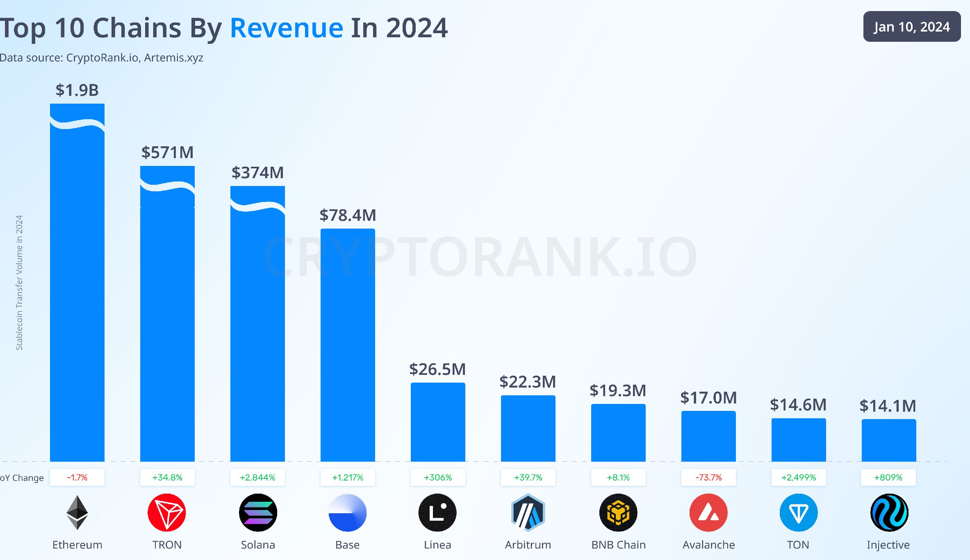Viewport: 970px width, 560px height.
Task: Click the Data source CryptoRank.io, Artemis.xyz line
Action: [x=101, y=58]
